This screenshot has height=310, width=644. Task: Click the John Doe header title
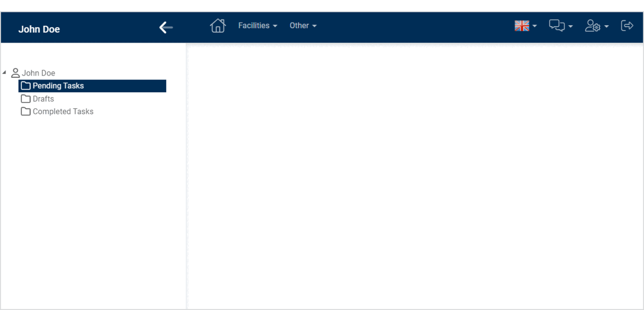(39, 29)
